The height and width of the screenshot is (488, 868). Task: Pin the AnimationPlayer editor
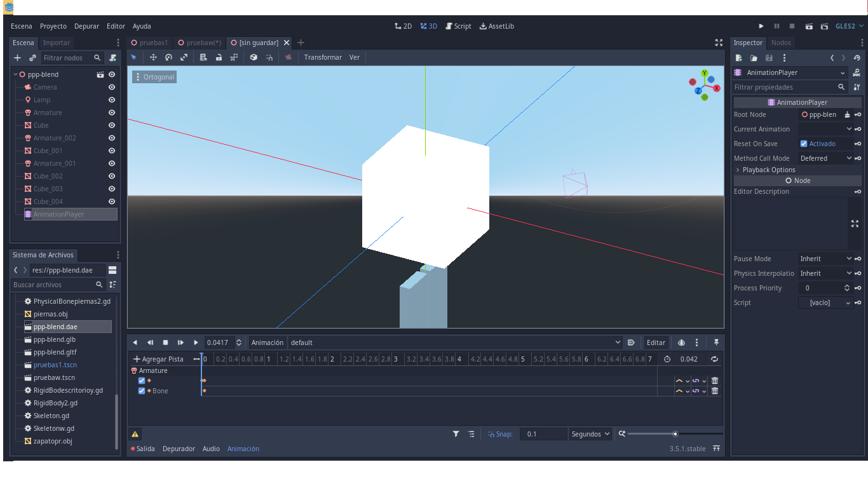(716, 342)
